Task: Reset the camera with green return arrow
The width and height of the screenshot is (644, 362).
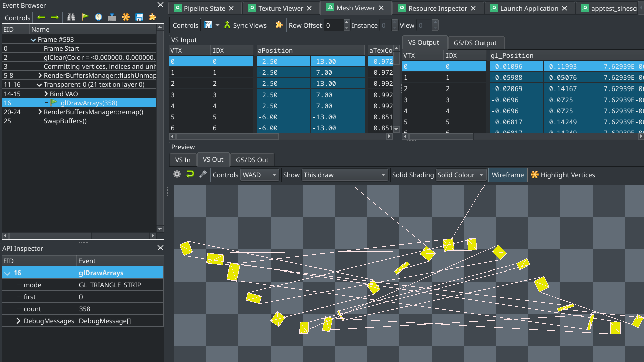Action: coord(190,174)
